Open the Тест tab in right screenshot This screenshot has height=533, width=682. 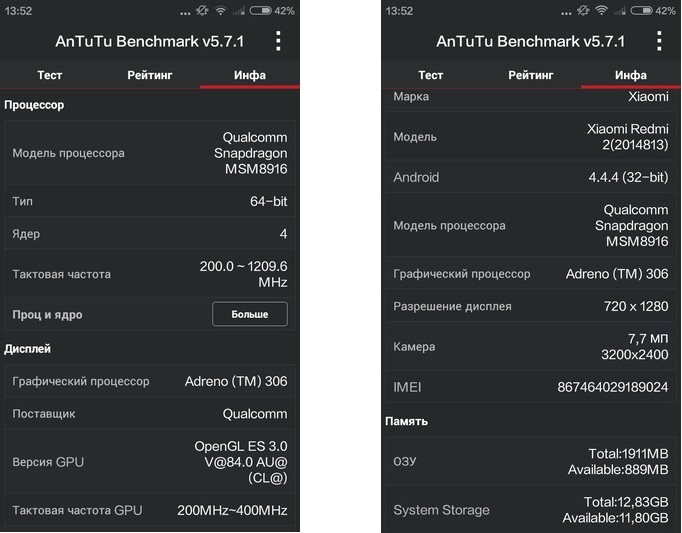[x=431, y=75]
